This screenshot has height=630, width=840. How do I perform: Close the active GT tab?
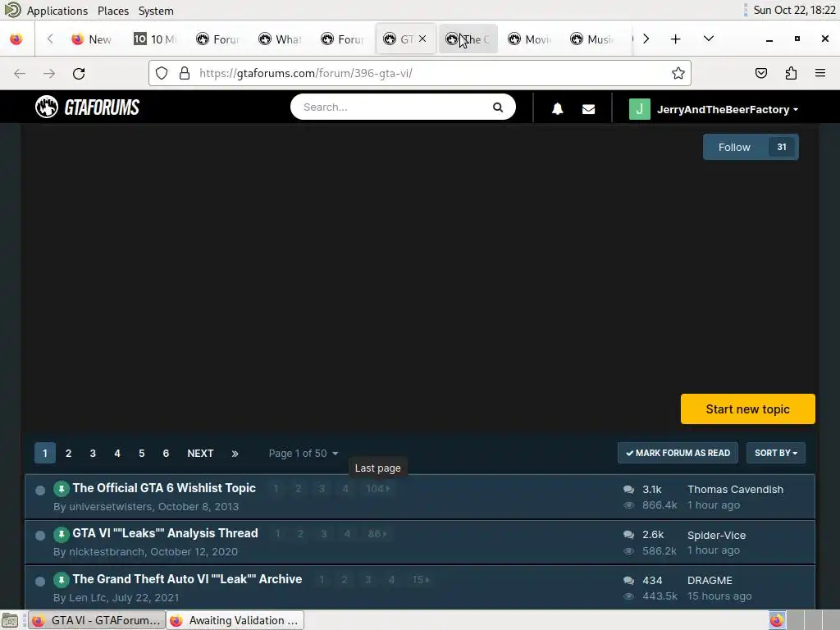pyautogui.click(x=422, y=39)
